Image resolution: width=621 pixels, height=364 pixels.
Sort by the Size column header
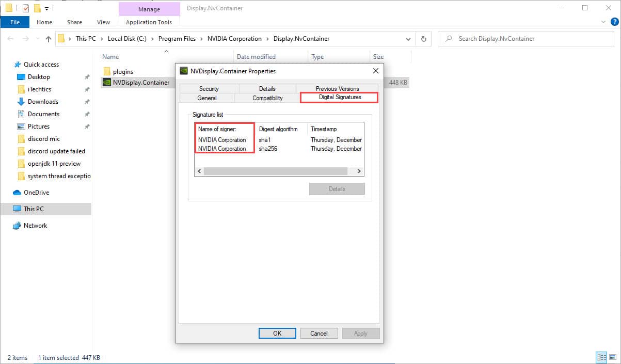(x=378, y=57)
